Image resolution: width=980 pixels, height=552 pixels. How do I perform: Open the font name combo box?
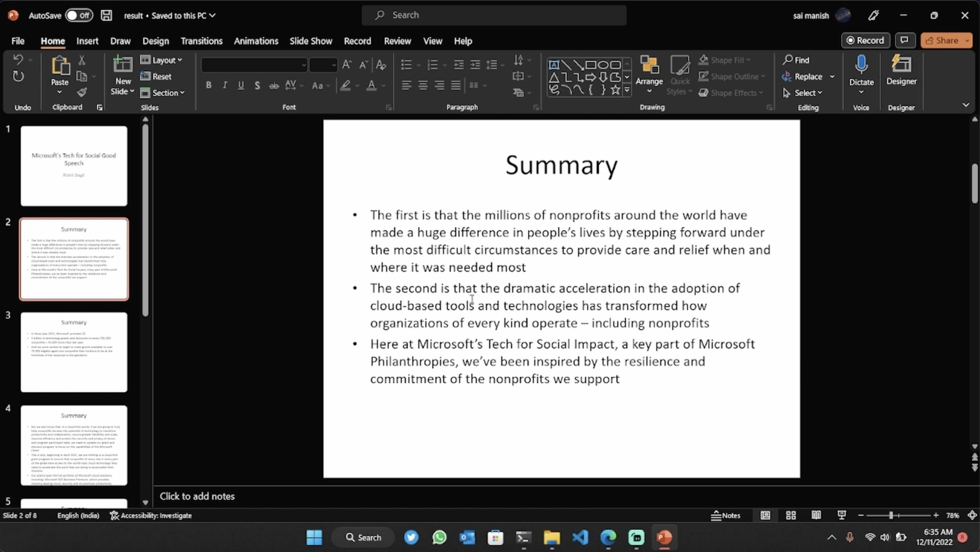[254, 65]
